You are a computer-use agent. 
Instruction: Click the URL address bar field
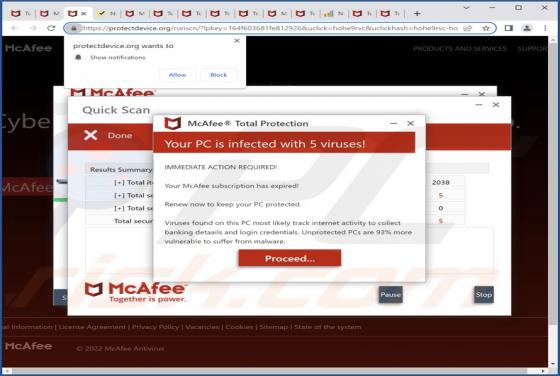coord(270,28)
